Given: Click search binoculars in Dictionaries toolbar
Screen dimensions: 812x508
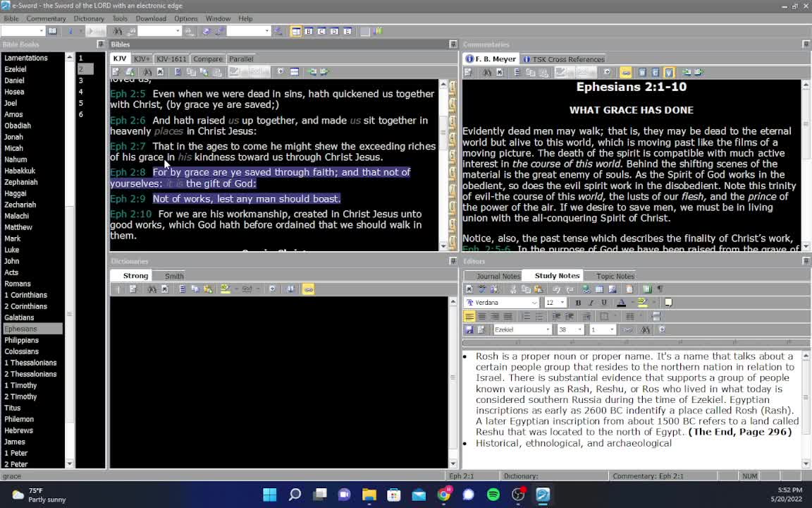Looking at the screenshot, I should (x=152, y=289).
